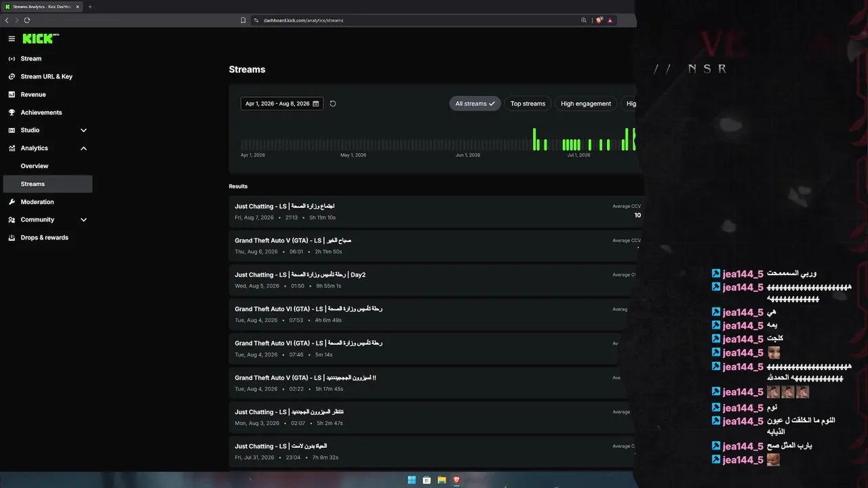Reset the date range with the refresh icon
This screenshot has height=488, width=868.
pos(333,104)
